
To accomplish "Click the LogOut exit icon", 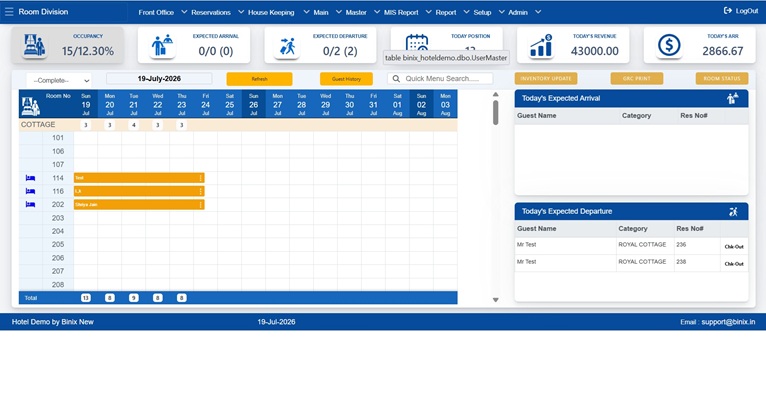I will pyautogui.click(x=727, y=10).
